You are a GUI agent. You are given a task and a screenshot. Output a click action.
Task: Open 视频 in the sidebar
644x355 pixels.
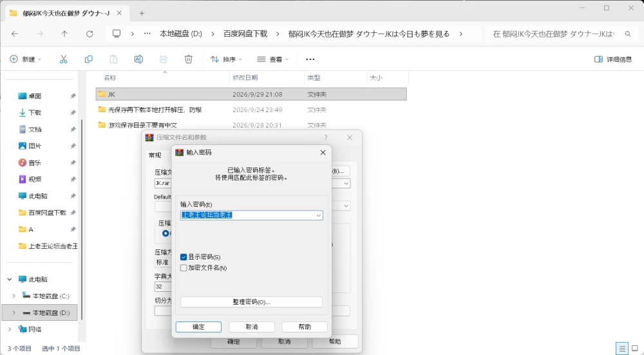[x=35, y=179]
